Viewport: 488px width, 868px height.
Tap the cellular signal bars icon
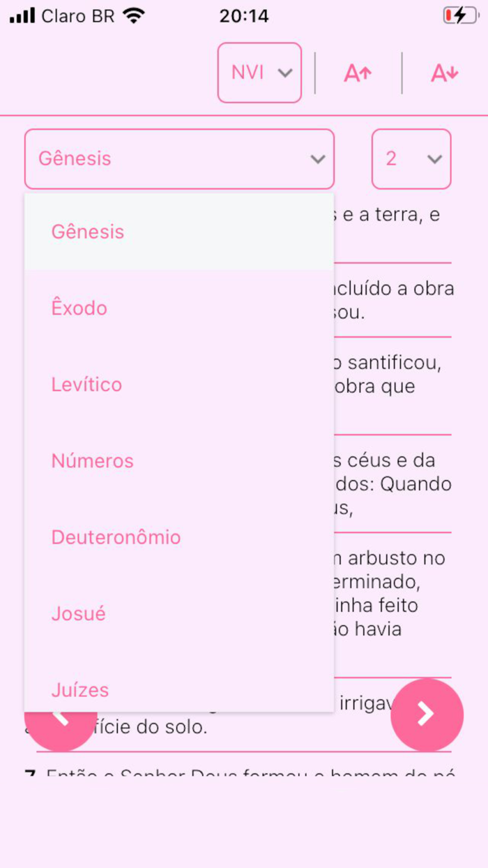23,15
